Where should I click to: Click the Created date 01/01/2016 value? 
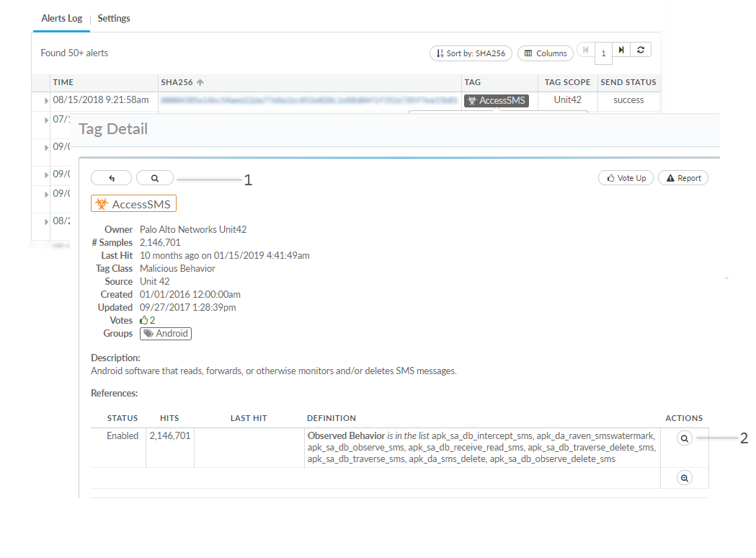190,295
